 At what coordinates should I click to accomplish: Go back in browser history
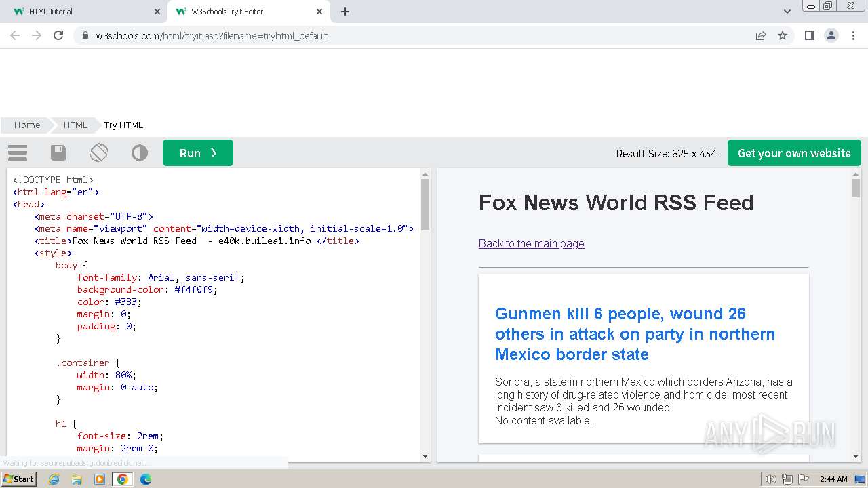(15, 35)
